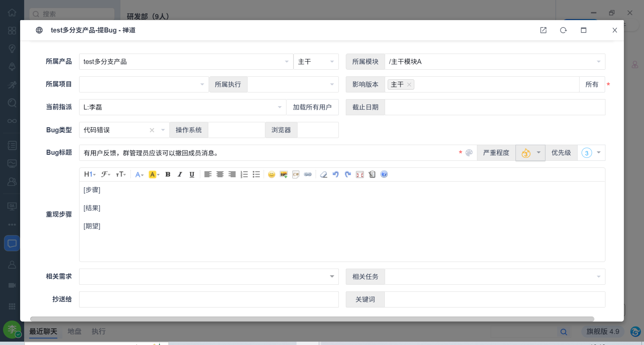The image size is (644, 345).
Task: Switch to 执行 tab
Action: click(98, 331)
